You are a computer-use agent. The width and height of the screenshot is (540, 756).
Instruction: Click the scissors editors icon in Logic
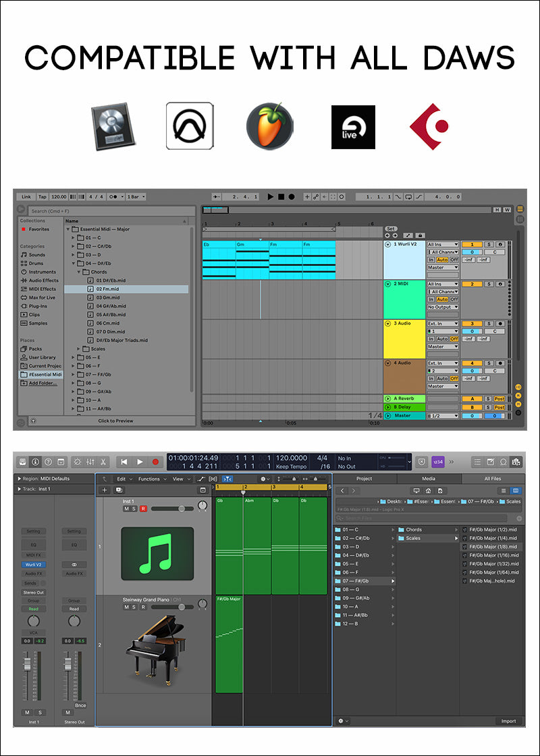pos(104,462)
